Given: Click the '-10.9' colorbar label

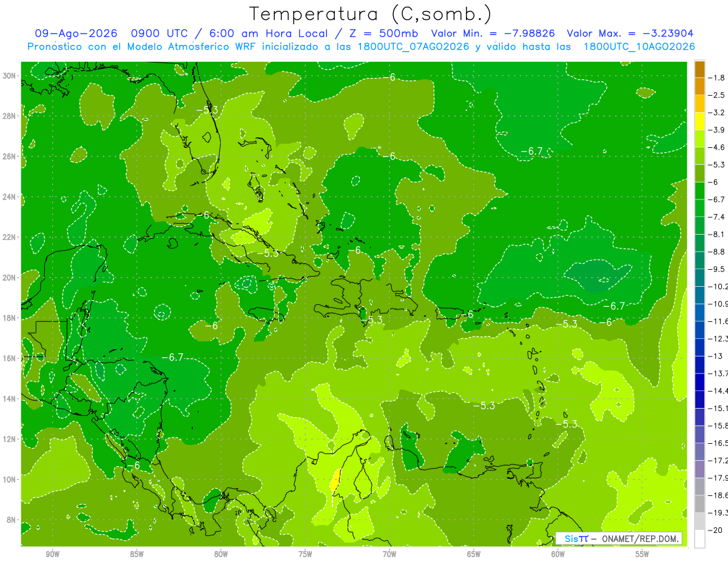Looking at the screenshot, I should click(x=718, y=304).
